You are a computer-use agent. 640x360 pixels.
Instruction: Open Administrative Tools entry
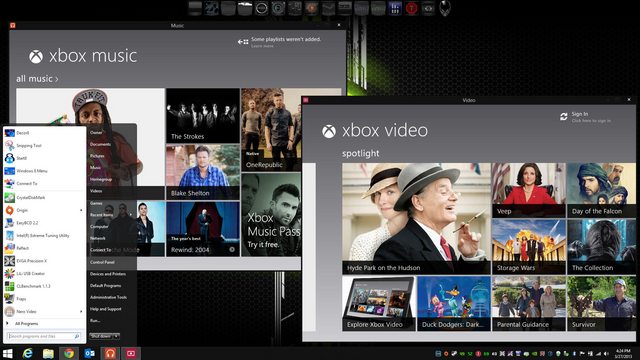tap(108, 297)
